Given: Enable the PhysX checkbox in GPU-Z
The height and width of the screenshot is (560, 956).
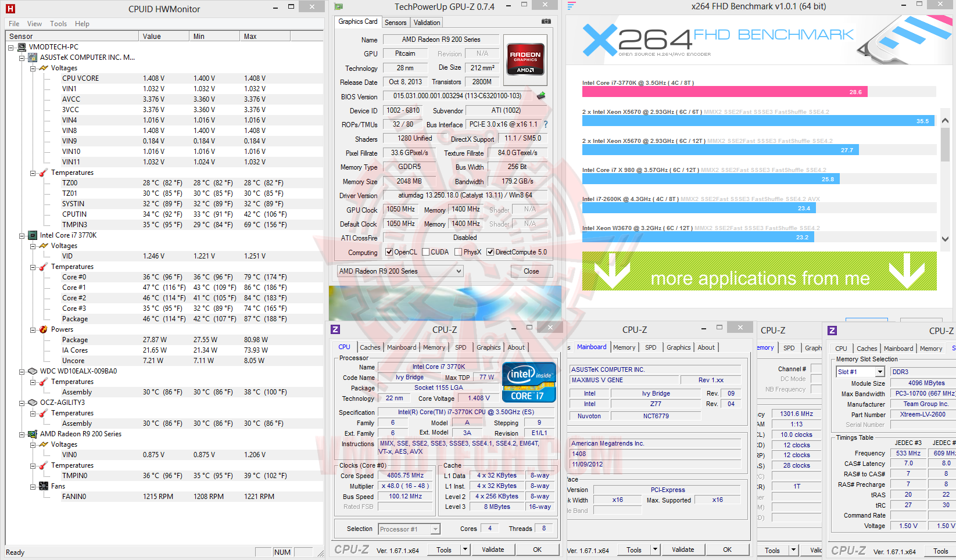Looking at the screenshot, I should (459, 252).
